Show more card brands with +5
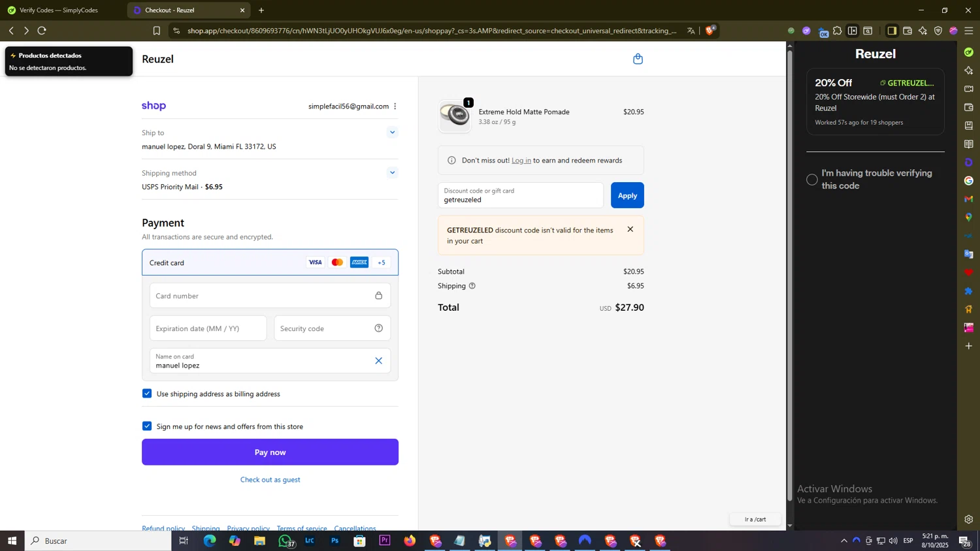 point(382,262)
